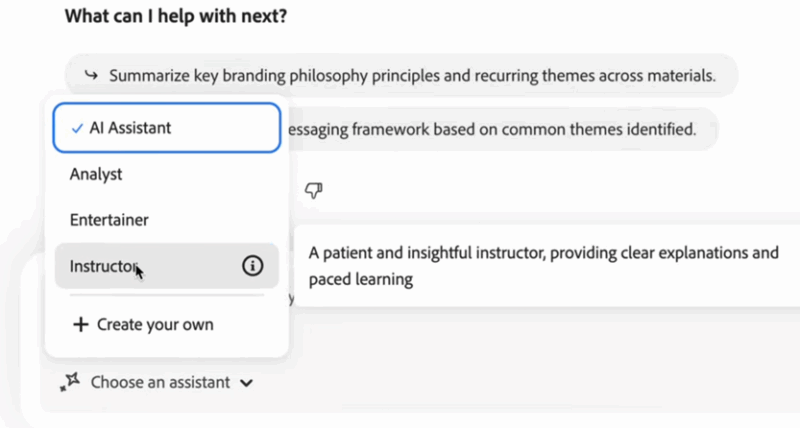Select Create your own assistant
Image resolution: width=800 pixels, height=428 pixels.
point(154,325)
